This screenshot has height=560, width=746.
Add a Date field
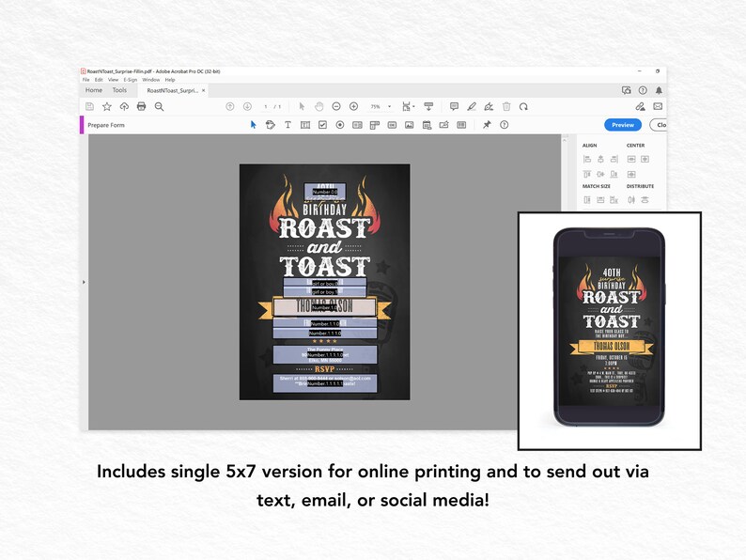(427, 125)
